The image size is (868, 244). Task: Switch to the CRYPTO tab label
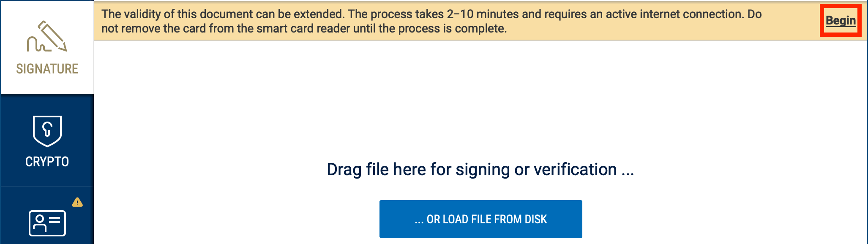pyautogui.click(x=47, y=162)
